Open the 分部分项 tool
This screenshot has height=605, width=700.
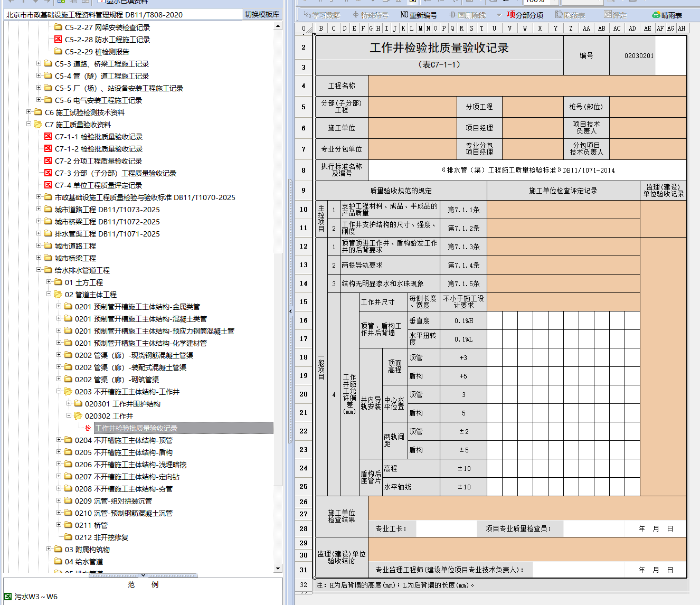point(525,15)
